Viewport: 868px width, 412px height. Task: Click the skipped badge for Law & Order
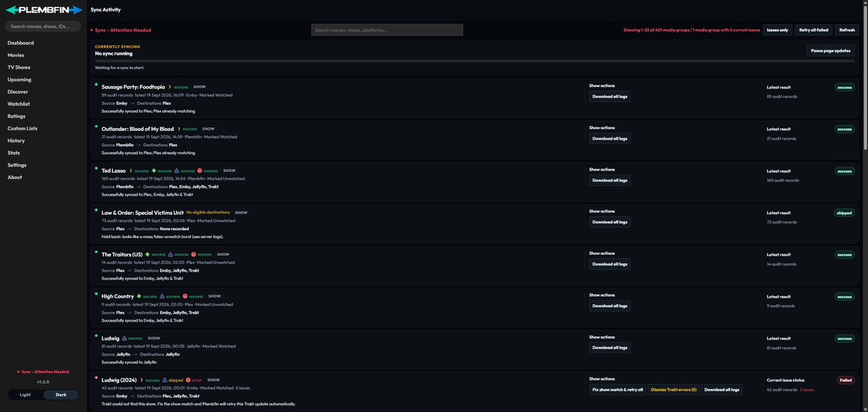tap(844, 213)
